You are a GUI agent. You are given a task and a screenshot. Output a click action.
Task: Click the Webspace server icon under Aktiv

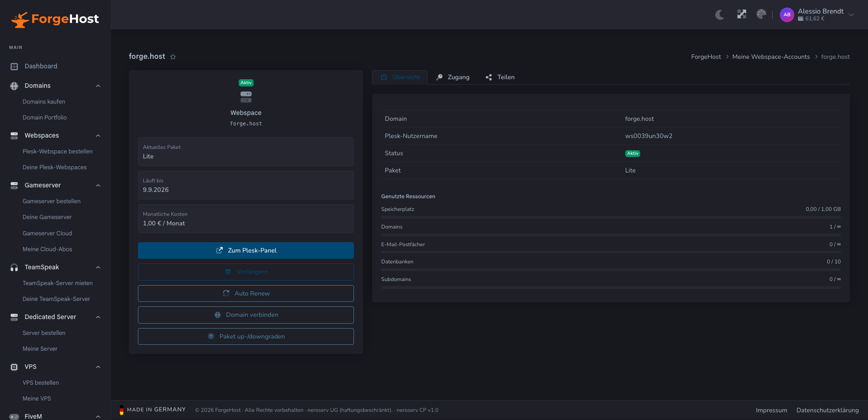tap(246, 97)
